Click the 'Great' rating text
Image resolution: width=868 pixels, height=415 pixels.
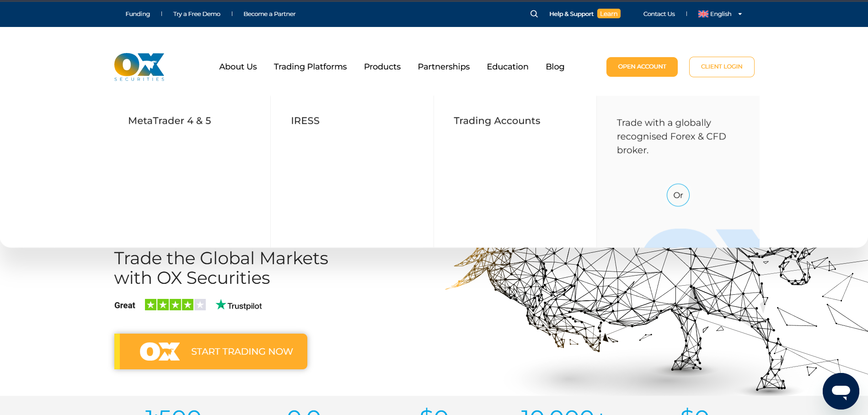point(125,305)
